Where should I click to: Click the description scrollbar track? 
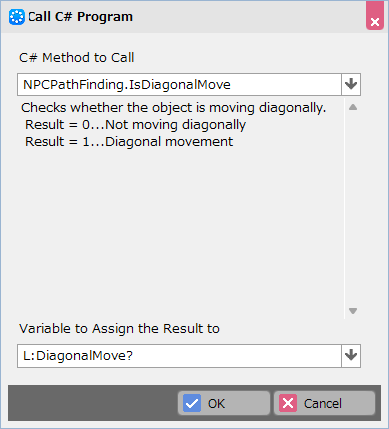[353, 209]
